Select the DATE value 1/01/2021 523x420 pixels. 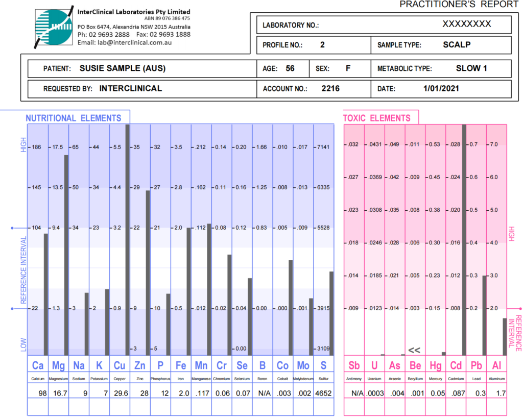441,89
